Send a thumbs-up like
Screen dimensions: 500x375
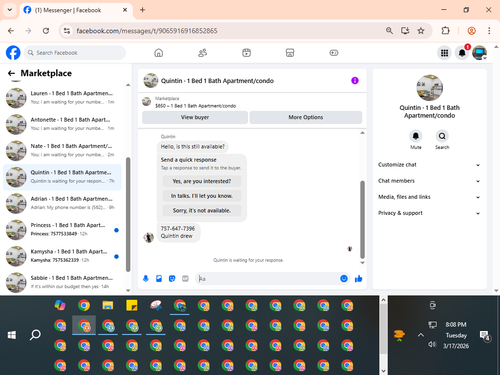point(358,279)
